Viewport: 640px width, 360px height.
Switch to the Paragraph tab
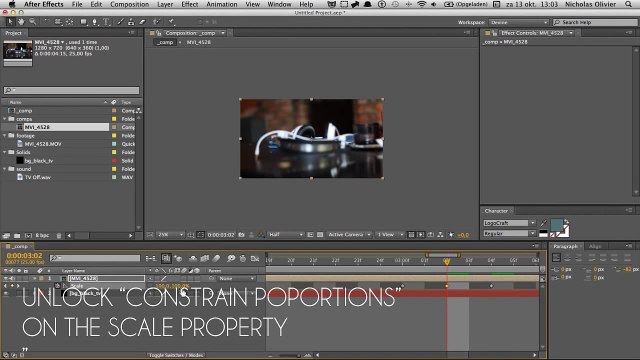coord(565,246)
